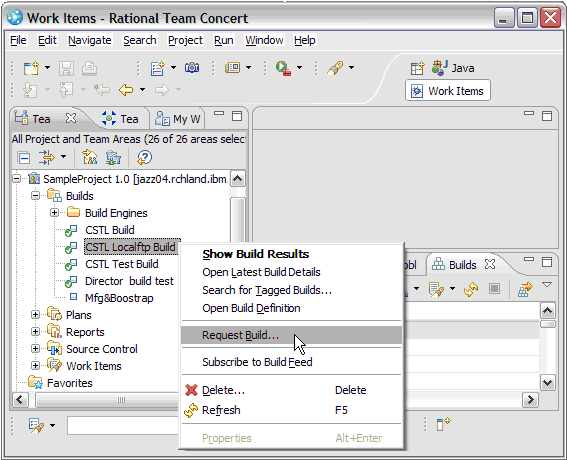
Task: Select the Builds view tab
Action: (454, 264)
